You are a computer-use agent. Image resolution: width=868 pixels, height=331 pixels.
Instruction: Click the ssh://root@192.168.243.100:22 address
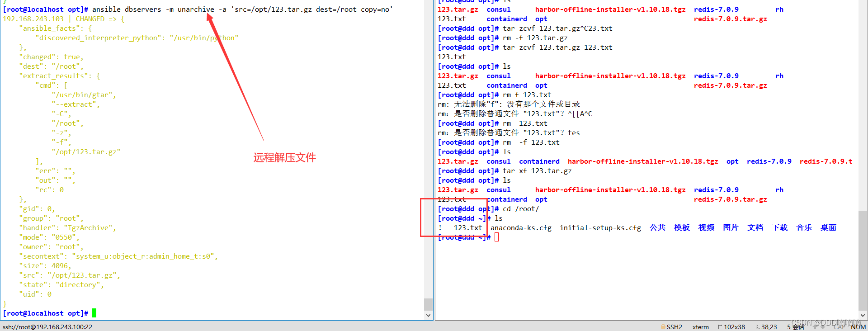click(x=47, y=327)
